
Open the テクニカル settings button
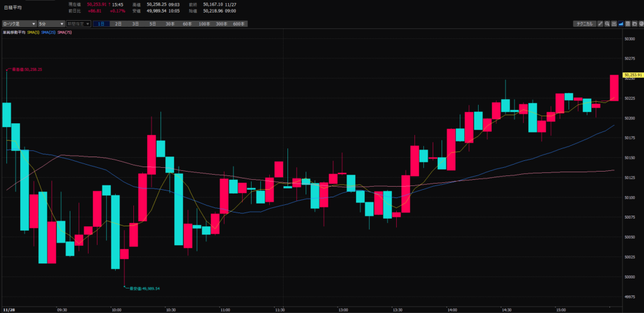[584, 24]
